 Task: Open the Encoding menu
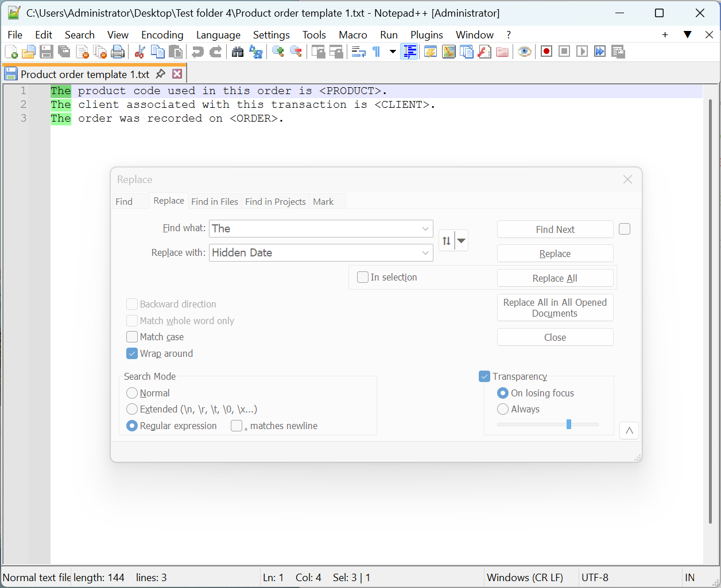[x=162, y=35]
